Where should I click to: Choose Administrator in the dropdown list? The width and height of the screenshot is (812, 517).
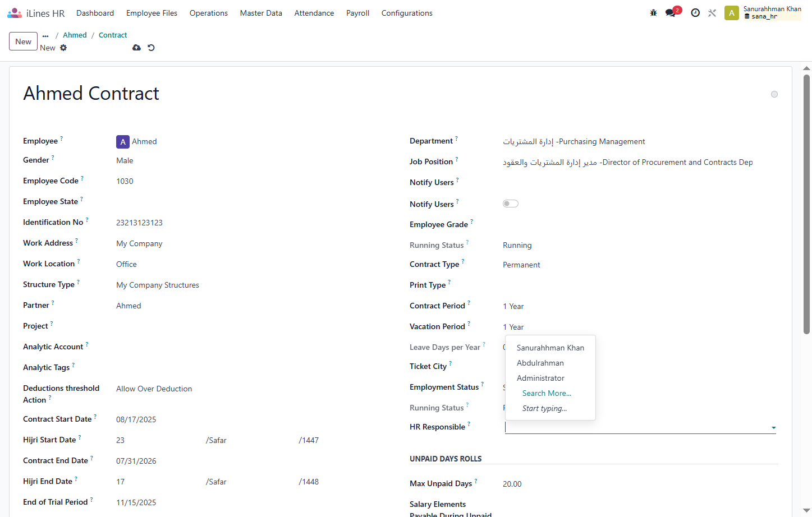click(540, 378)
